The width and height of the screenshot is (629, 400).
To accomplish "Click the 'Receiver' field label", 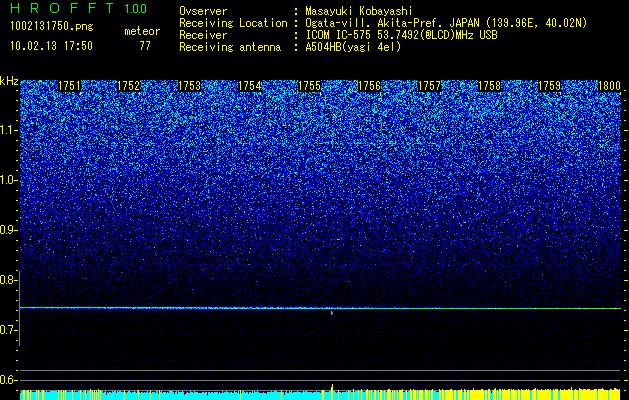I will click(203, 35).
